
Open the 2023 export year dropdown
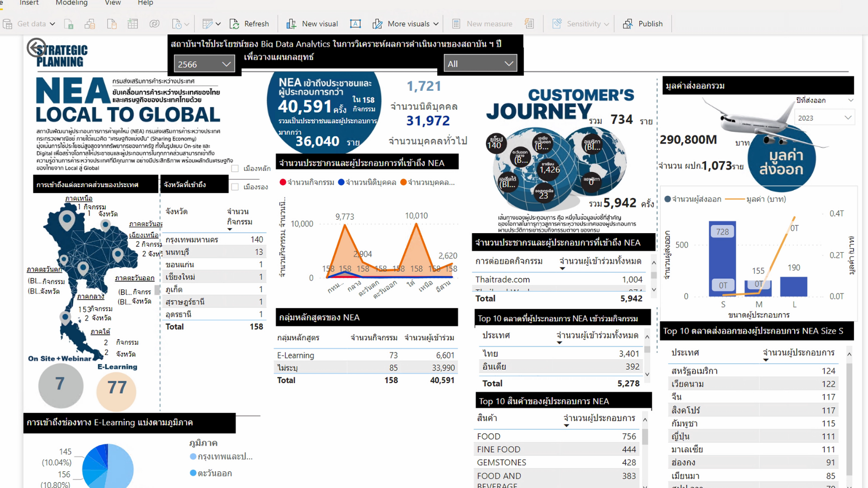click(825, 118)
